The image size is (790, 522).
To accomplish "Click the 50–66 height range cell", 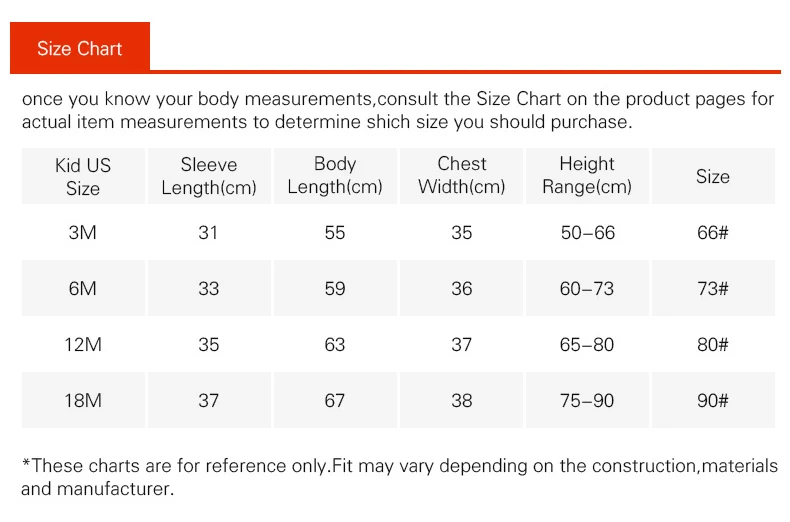I will (587, 232).
